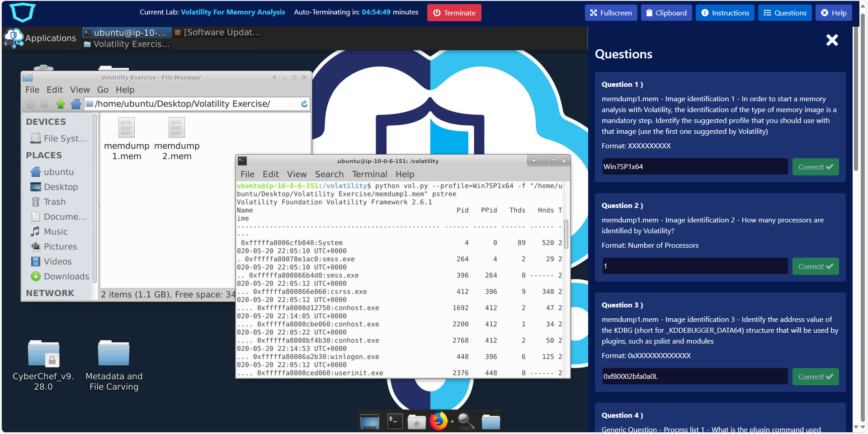Launch Firefox from the bottom taskbar

(438, 420)
